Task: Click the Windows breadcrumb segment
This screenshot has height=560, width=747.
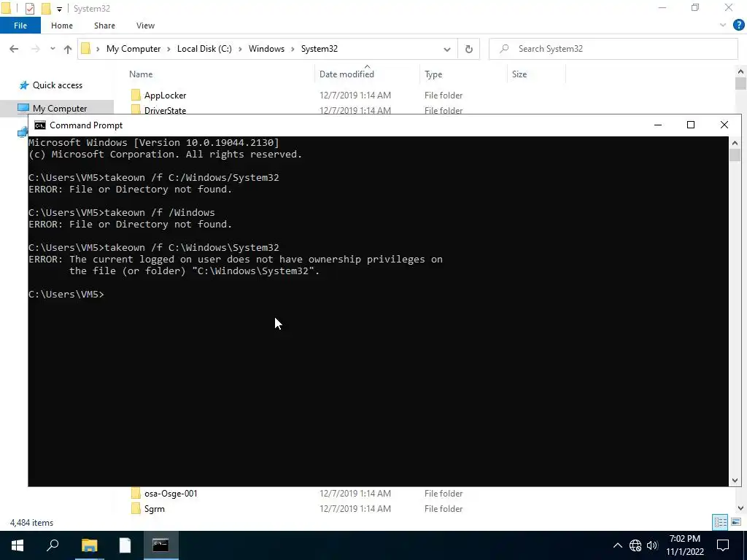Action: (266, 49)
